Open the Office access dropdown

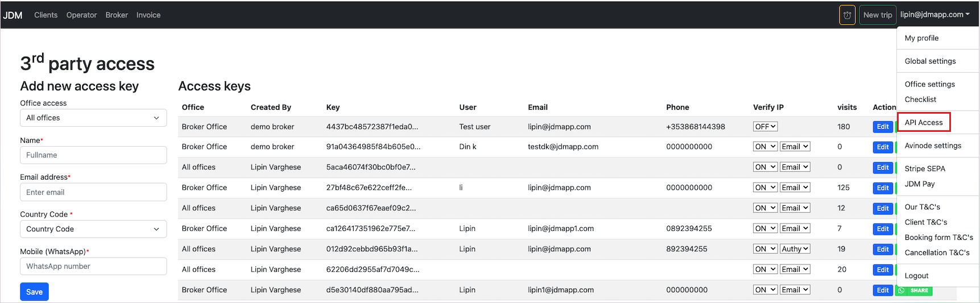click(x=93, y=118)
